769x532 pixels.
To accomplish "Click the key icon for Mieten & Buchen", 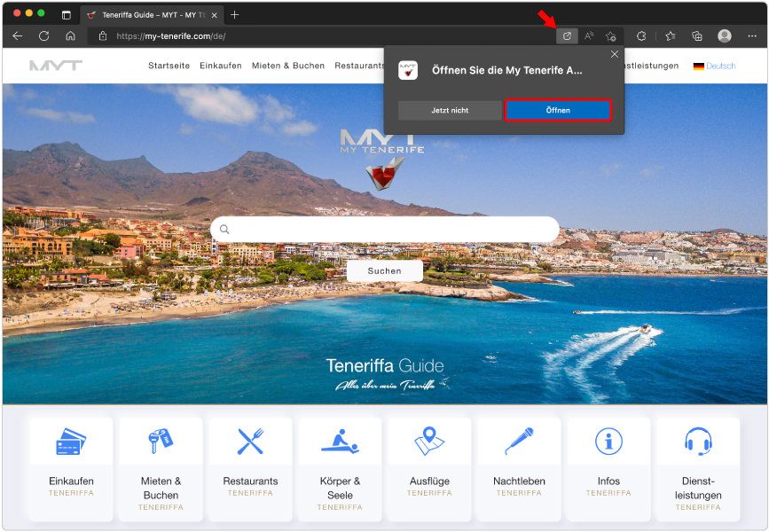I will [160, 438].
